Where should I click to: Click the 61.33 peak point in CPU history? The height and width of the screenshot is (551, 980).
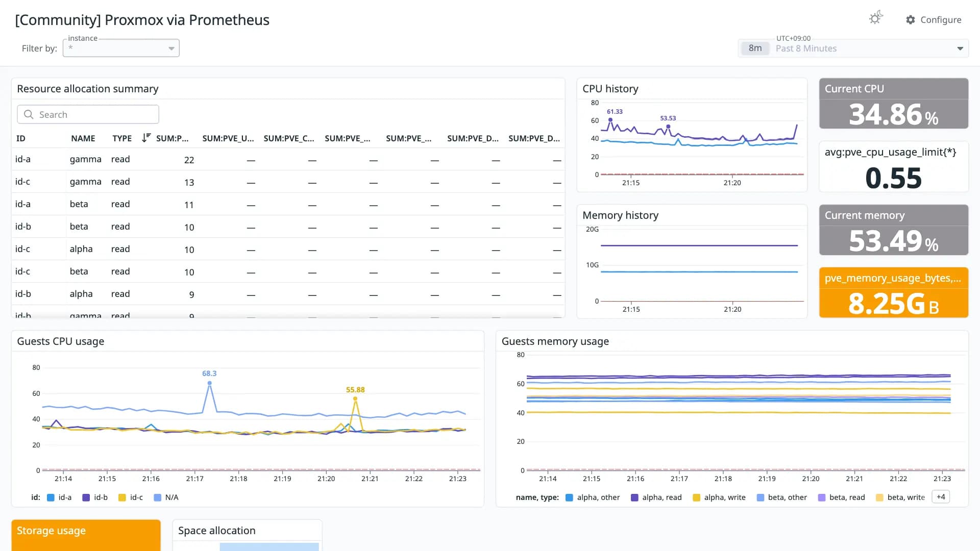click(x=610, y=120)
